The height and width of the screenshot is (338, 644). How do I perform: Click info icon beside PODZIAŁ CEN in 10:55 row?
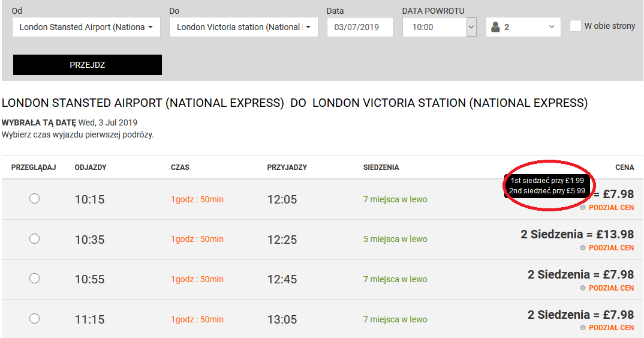[x=583, y=288]
